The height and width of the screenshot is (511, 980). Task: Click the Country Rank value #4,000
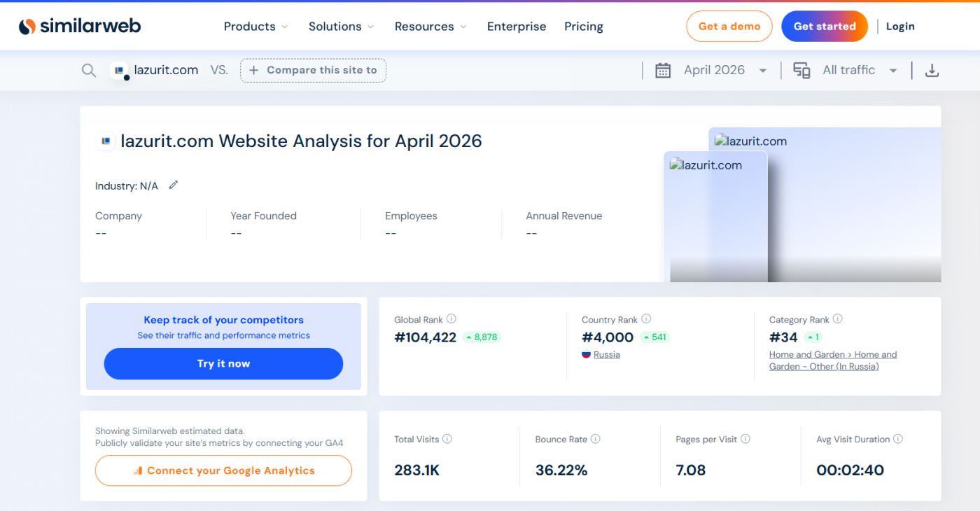(608, 337)
